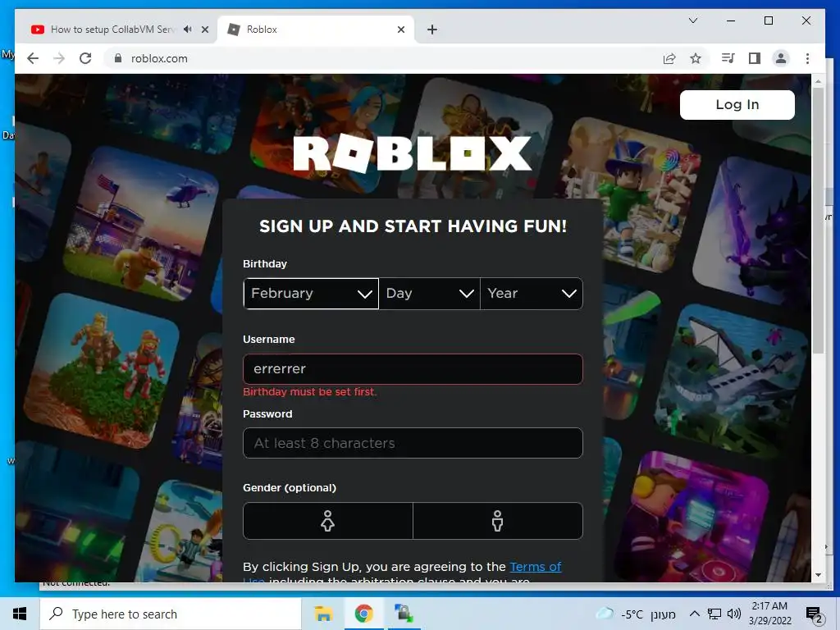Screen dimensions: 840x630
Task: Share this page using the share icon
Action: point(669,58)
